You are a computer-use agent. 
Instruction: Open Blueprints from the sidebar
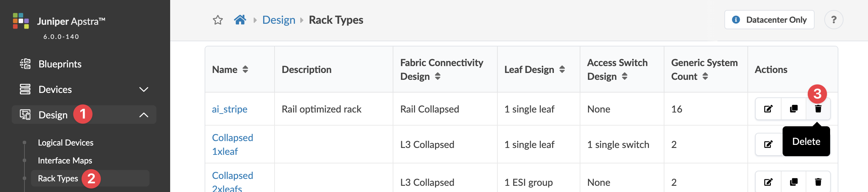[x=60, y=64]
